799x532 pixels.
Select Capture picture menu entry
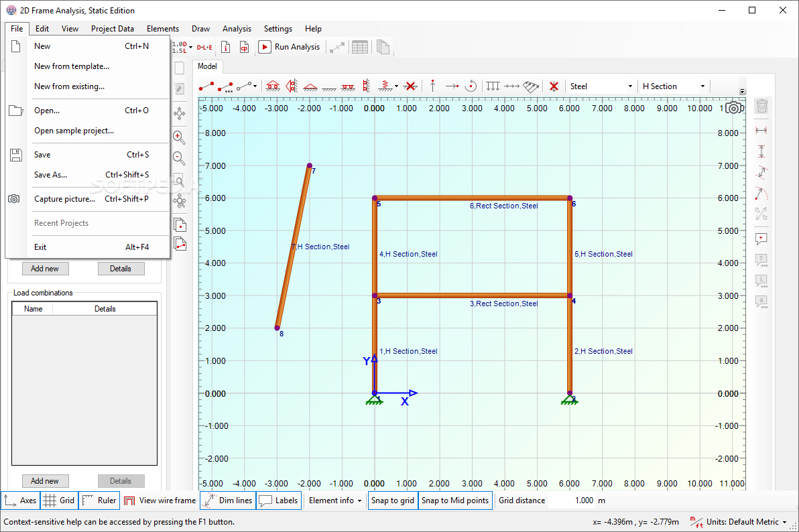(x=88, y=199)
